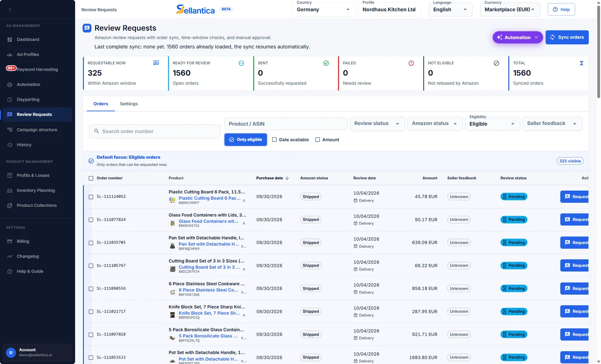Image resolution: width=601 pixels, height=364 pixels.
Task: Expand the Review status filter
Action: click(377, 123)
